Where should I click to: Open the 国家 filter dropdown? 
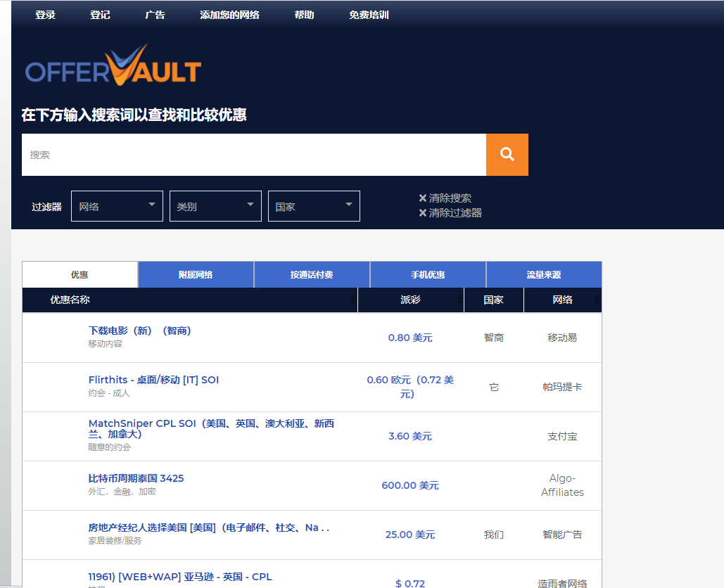pos(314,206)
